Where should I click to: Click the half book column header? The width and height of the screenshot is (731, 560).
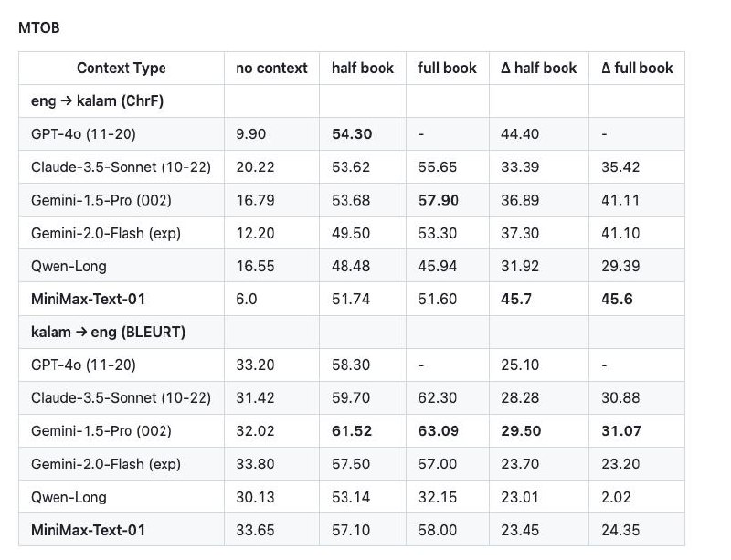[x=363, y=69]
